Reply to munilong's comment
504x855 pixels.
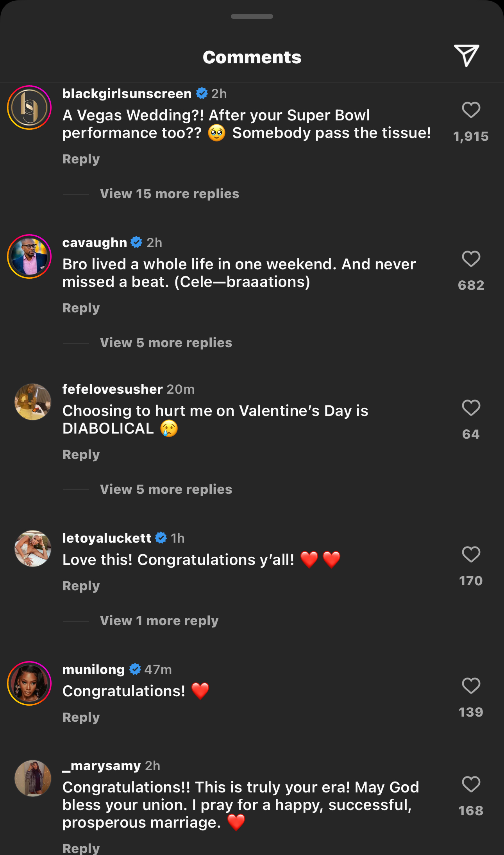click(81, 717)
